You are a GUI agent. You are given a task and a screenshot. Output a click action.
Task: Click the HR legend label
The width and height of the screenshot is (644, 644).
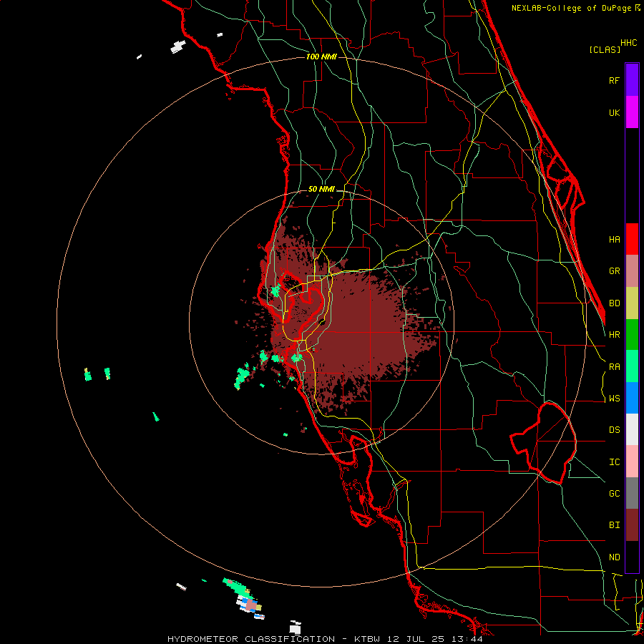coord(614,335)
